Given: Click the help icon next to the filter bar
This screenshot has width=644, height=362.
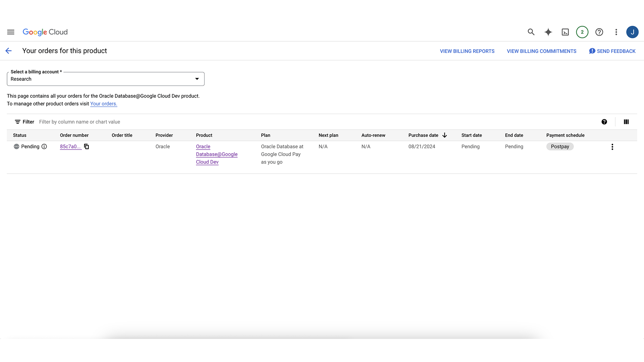Looking at the screenshot, I should pyautogui.click(x=604, y=122).
